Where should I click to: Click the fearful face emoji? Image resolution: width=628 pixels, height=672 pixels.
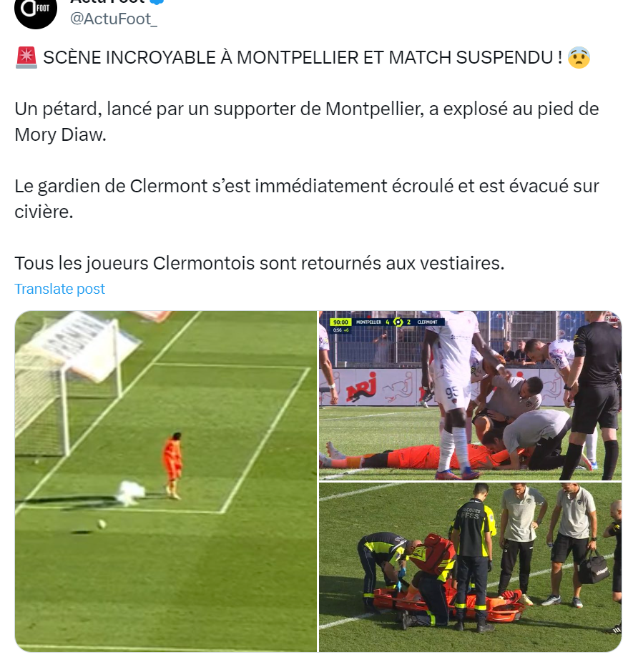(x=579, y=58)
